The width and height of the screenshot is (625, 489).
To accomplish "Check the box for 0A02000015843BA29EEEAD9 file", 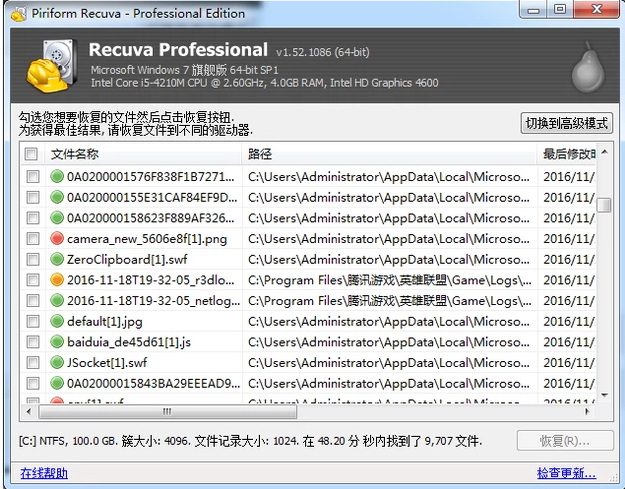I will [x=33, y=383].
